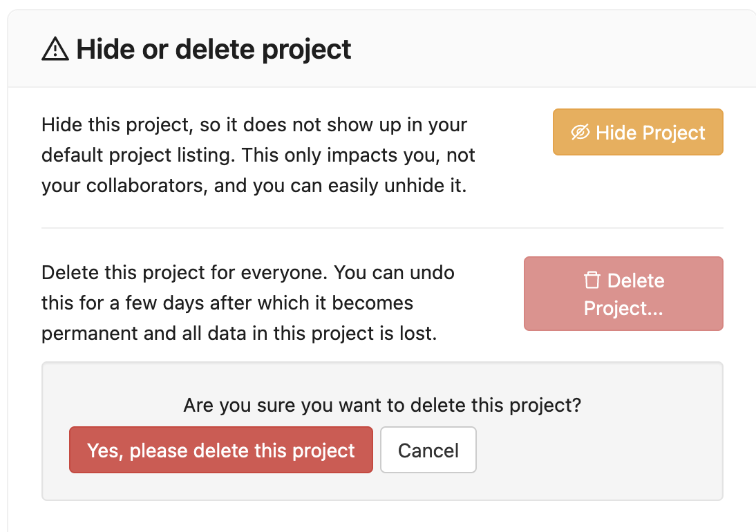
Task: Click the 'Are you sure' confirmation question
Action: pyautogui.click(x=382, y=405)
